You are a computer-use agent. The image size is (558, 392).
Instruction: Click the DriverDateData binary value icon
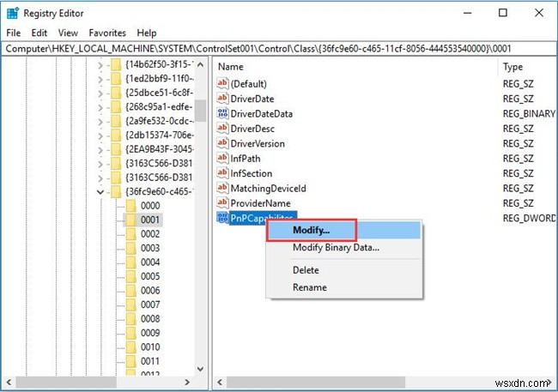222,113
